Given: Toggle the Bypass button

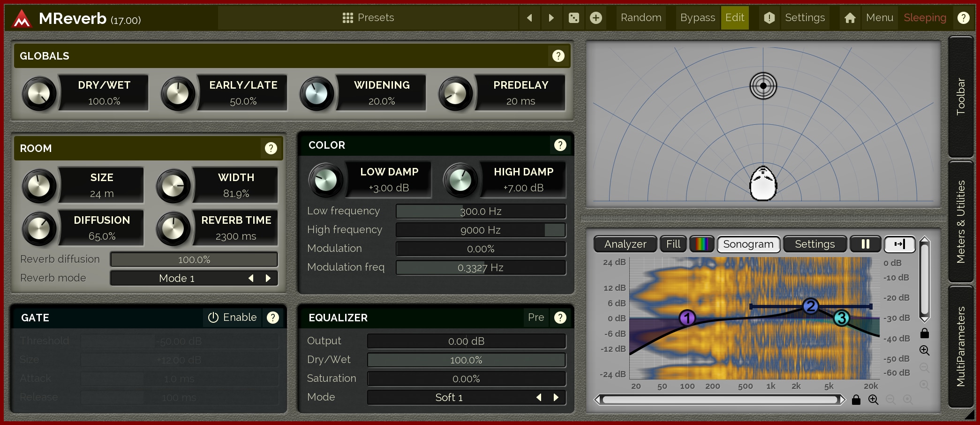Looking at the screenshot, I should point(697,18).
